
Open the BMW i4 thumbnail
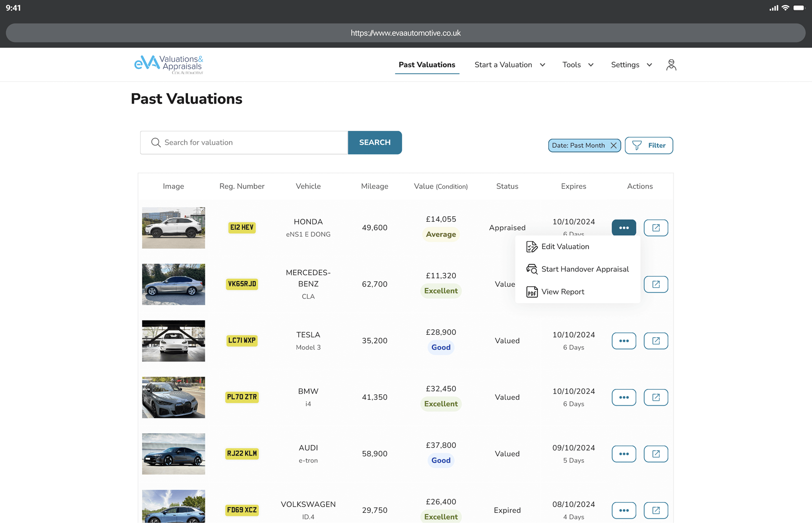point(173,397)
